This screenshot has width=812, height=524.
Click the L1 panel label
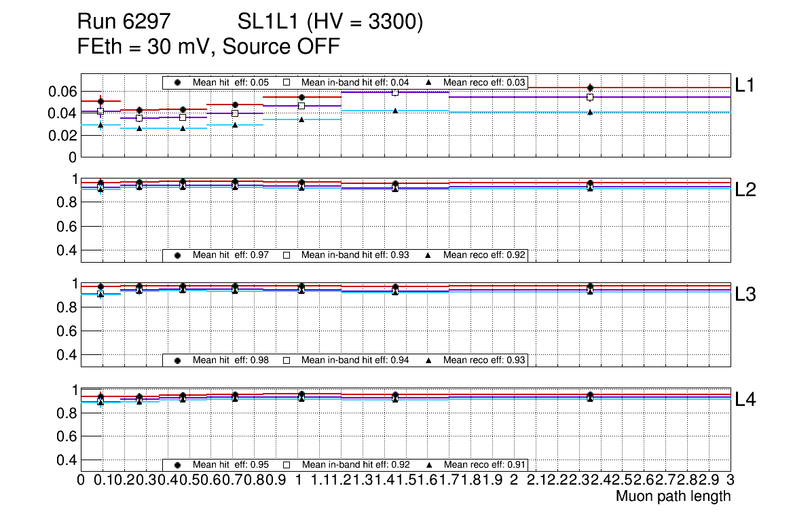pos(745,85)
